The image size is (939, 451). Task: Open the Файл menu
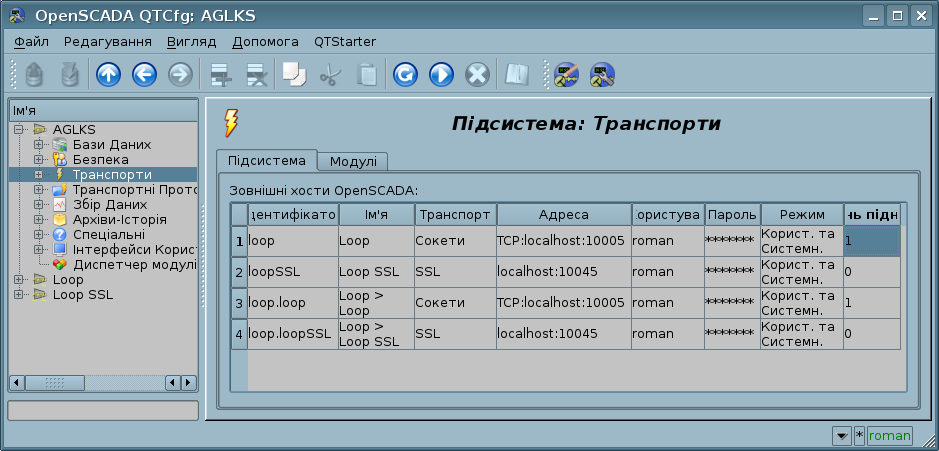coord(32,42)
